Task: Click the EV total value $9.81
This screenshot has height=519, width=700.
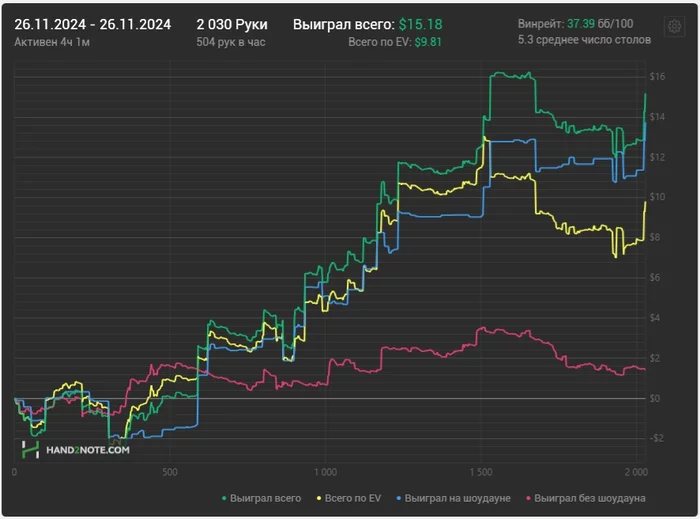Action: tap(428, 42)
